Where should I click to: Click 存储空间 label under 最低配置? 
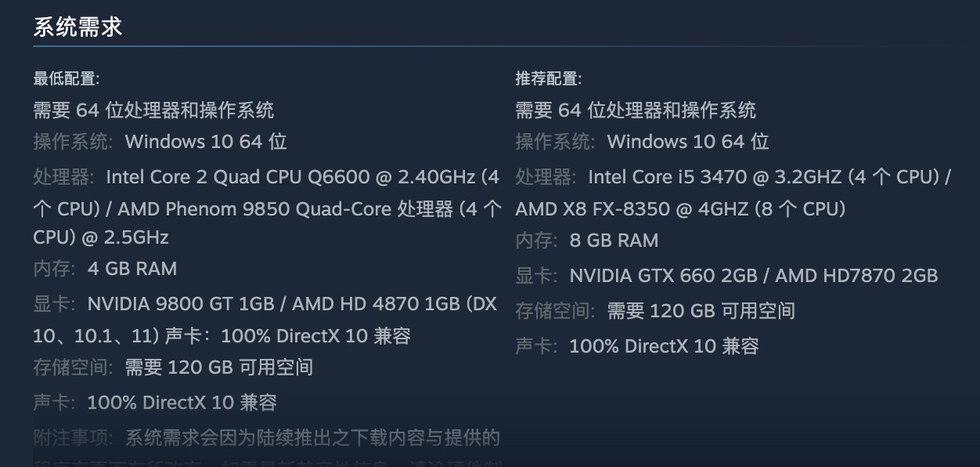pos(73,367)
